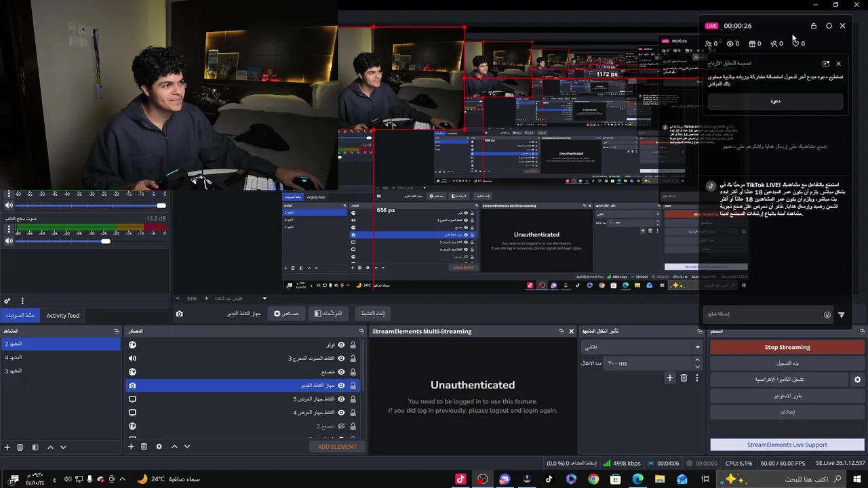
Task: Toggle visibility of التقاط الصوت المخرج 3 source
Action: point(341,359)
